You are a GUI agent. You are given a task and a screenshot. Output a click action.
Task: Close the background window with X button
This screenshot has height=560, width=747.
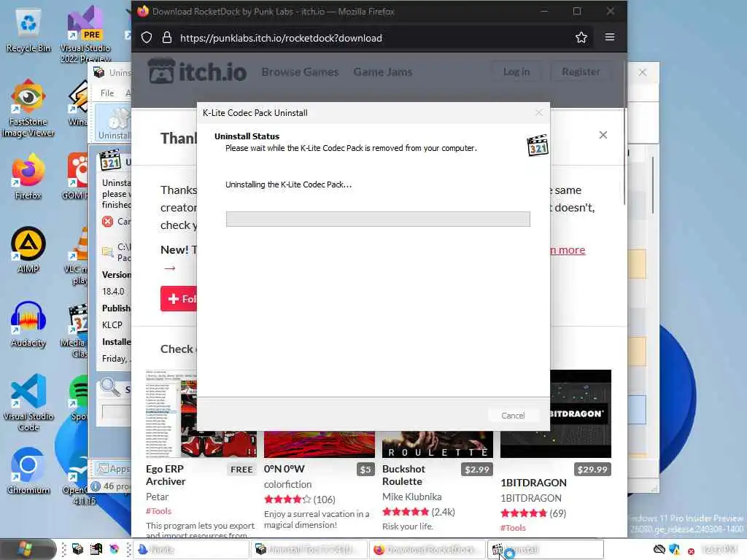click(x=642, y=72)
